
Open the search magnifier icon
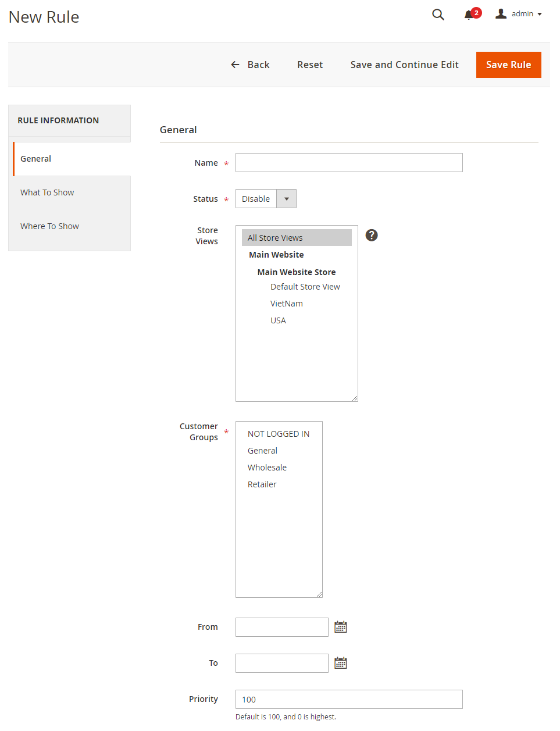[x=438, y=15]
